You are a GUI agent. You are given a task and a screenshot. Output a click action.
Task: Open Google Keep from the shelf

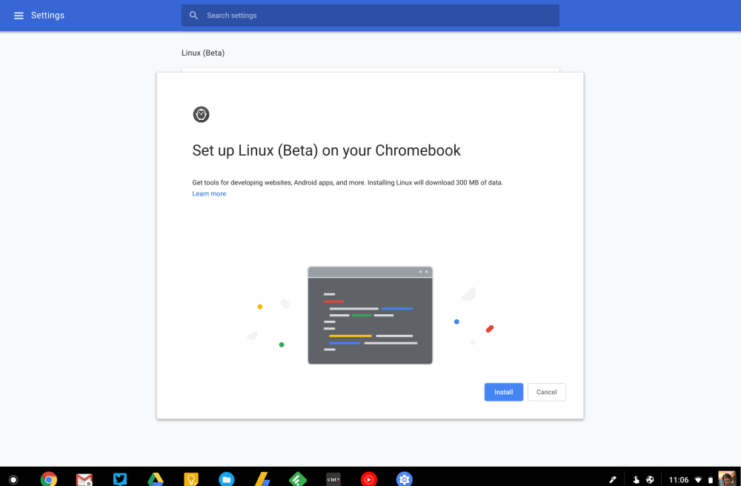(x=190, y=478)
